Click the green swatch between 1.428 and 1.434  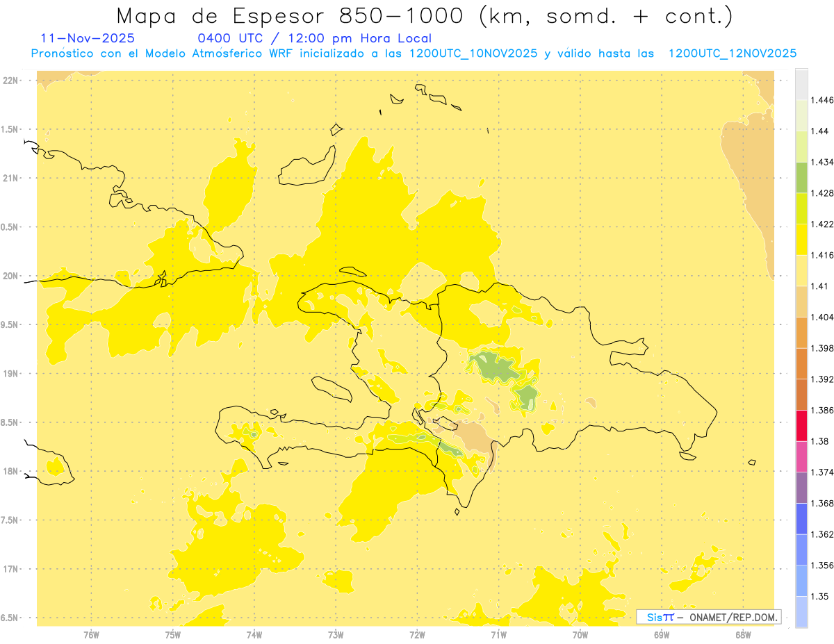pyautogui.click(x=801, y=177)
